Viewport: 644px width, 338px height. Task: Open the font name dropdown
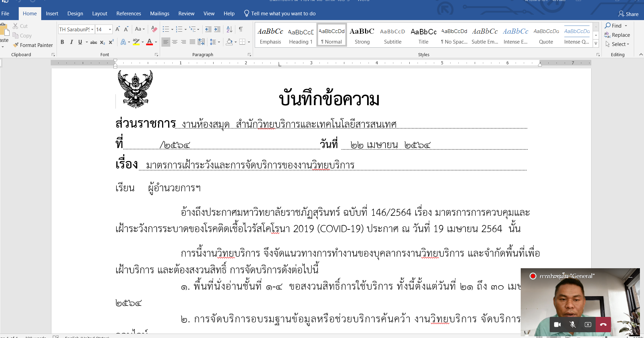pos(92,30)
